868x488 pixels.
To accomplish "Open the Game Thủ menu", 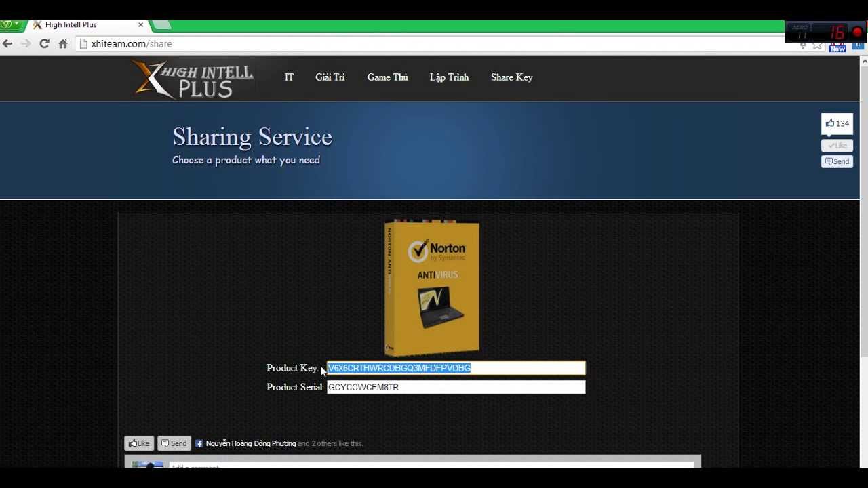I will point(387,77).
